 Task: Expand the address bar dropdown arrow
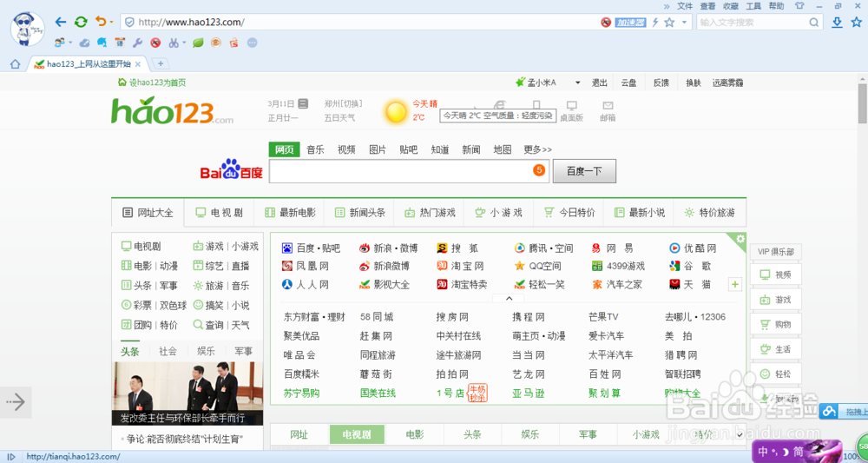click(x=684, y=23)
